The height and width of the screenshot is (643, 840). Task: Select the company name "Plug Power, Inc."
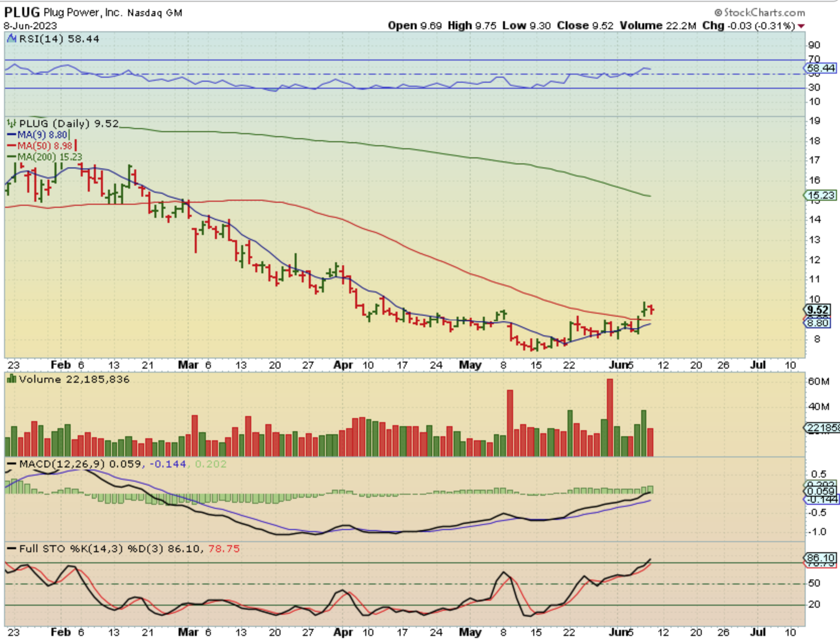83,13
